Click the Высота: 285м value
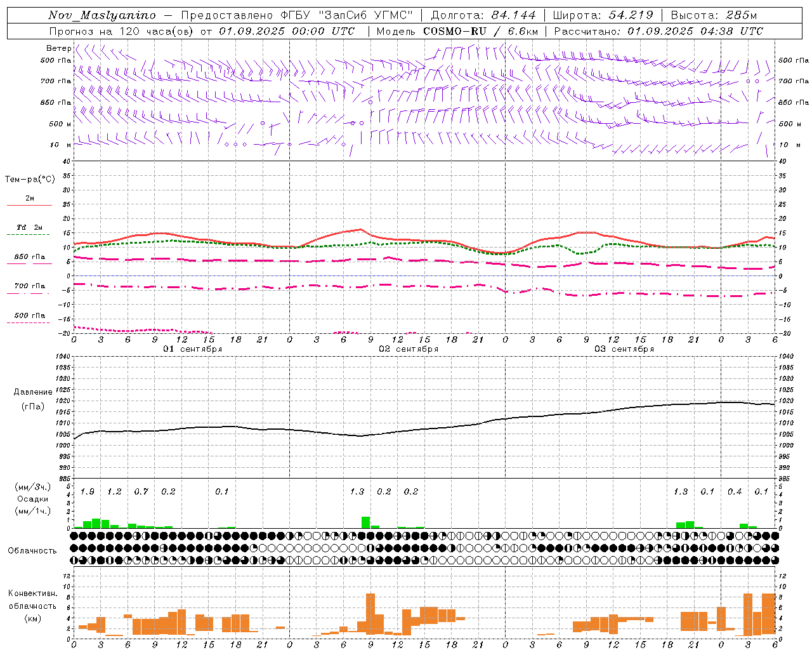This screenshot has height=650, width=812. (x=714, y=15)
